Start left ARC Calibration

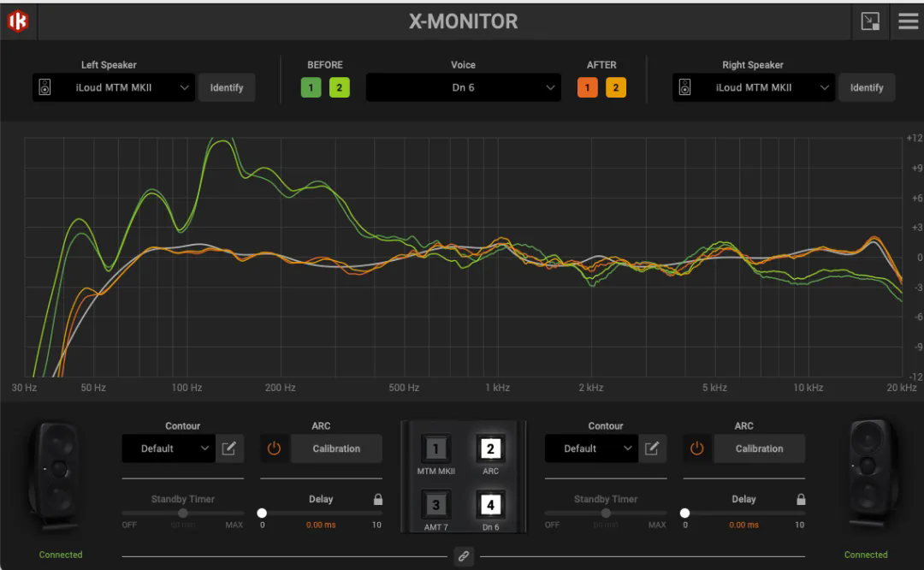pyautogui.click(x=336, y=448)
